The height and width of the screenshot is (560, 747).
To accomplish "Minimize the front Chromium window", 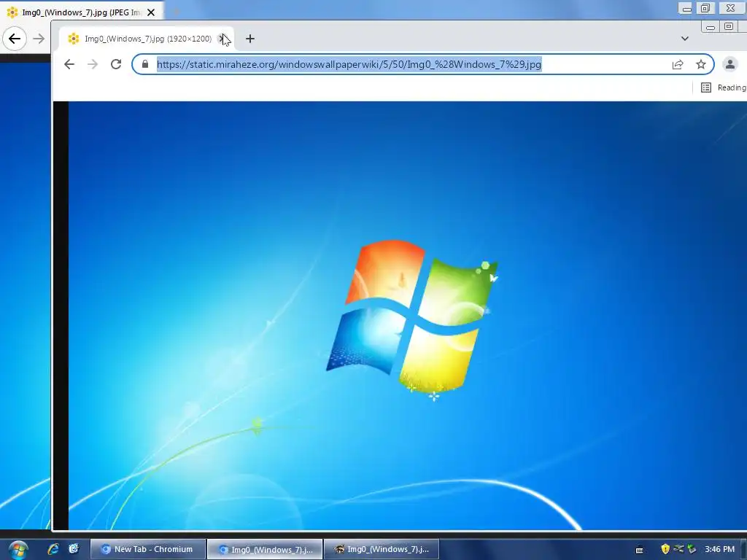I will coord(711,27).
